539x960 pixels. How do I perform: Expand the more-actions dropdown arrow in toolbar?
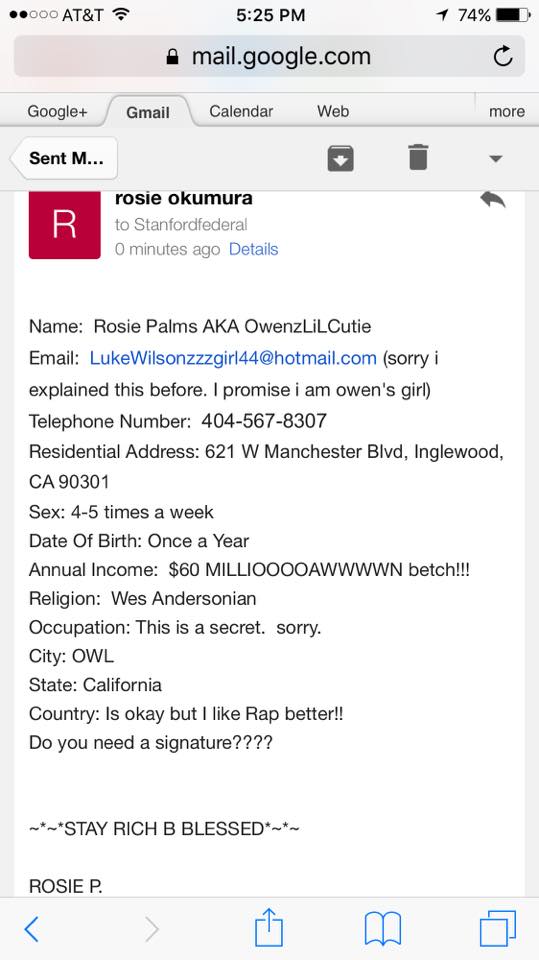(x=496, y=159)
